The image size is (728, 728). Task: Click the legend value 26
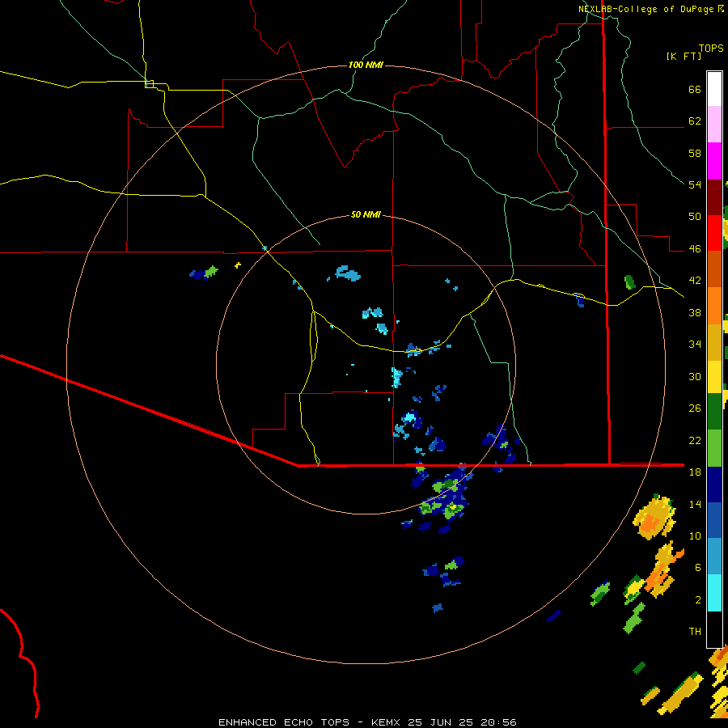click(x=695, y=408)
